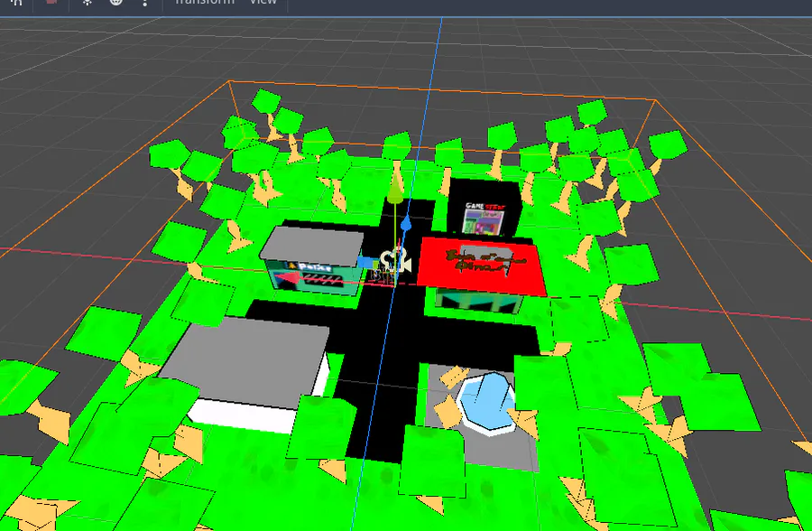The height and width of the screenshot is (531, 812).
Task: Open the Transform menu
Action: (205, 2)
